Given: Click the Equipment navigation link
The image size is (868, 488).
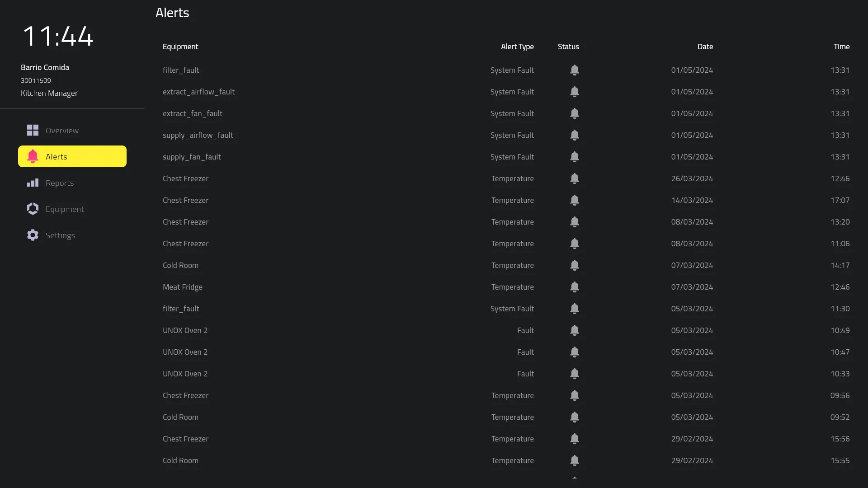Looking at the screenshot, I should 65,209.
